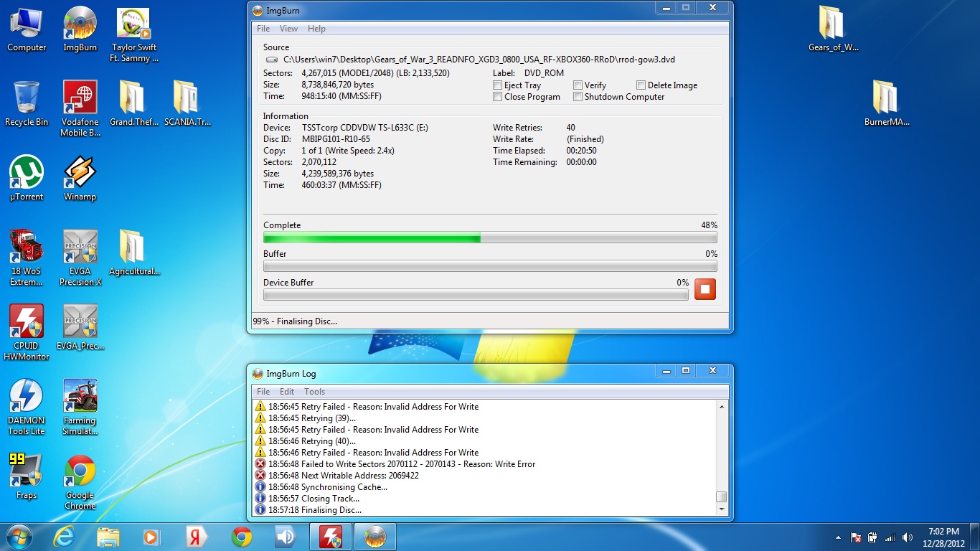Screen dimensions: 980x551
Task: Open CPUID HWMonitor shortcut
Action: (27, 333)
